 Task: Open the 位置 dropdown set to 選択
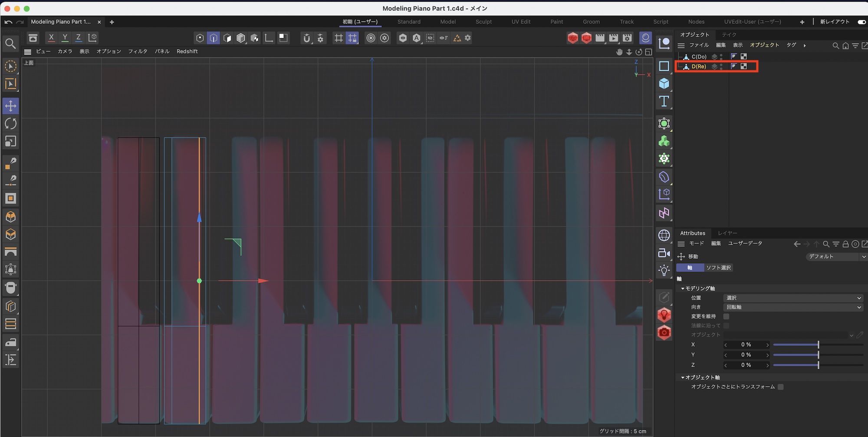(x=793, y=298)
